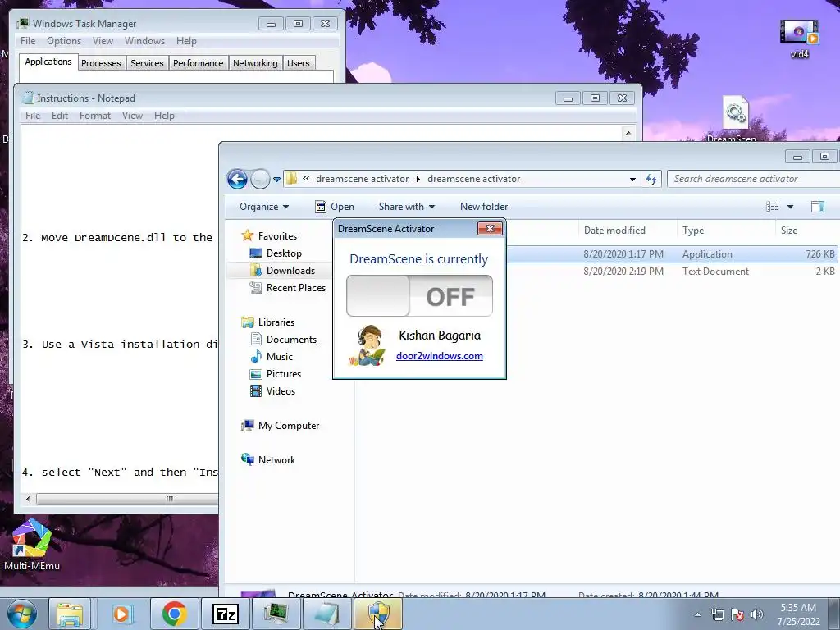Select the DreamScen desktop file icon

(x=734, y=118)
